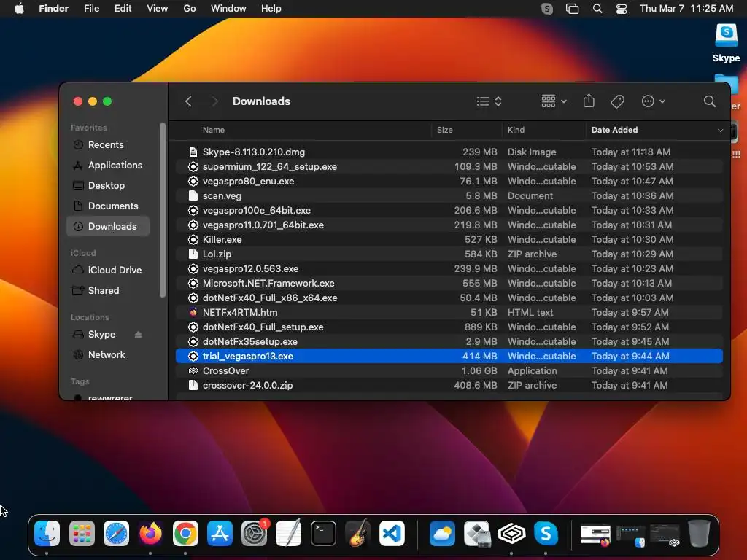This screenshot has width=747, height=560.
Task: Open the list view style switcher
Action: (489, 101)
